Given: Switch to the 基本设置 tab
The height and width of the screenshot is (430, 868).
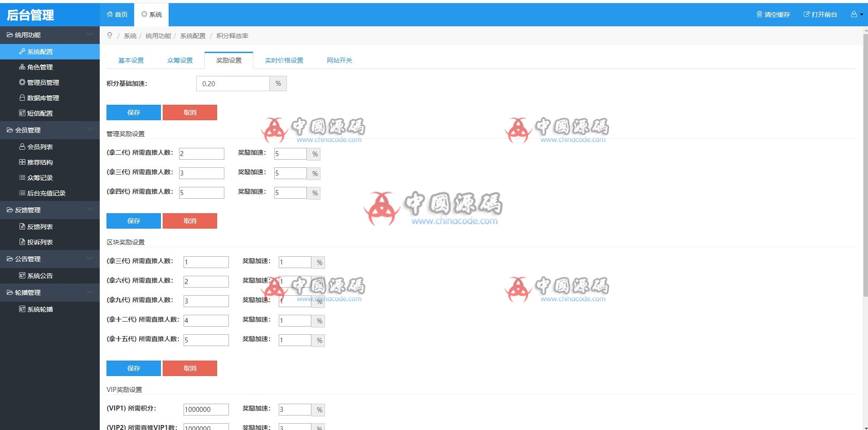Looking at the screenshot, I should coord(131,60).
